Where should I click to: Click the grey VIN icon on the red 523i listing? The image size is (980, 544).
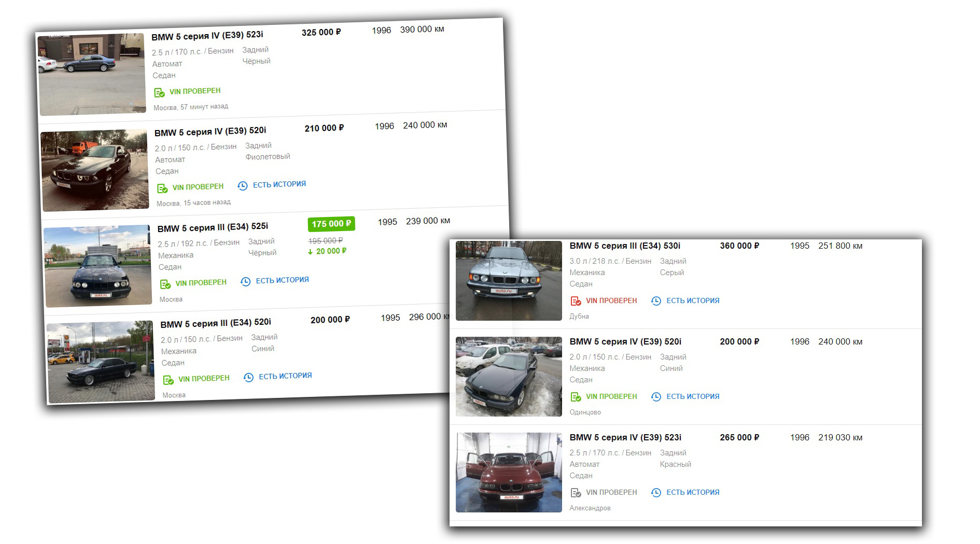click(x=576, y=493)
